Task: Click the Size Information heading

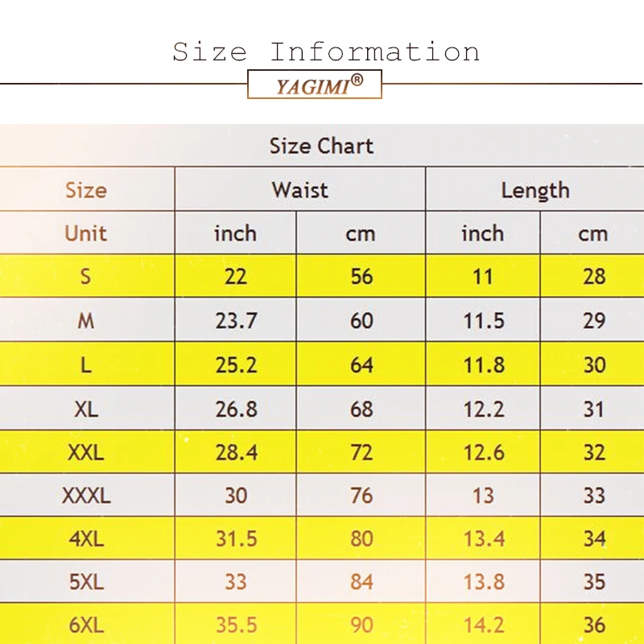Action: tap(326, 52)
